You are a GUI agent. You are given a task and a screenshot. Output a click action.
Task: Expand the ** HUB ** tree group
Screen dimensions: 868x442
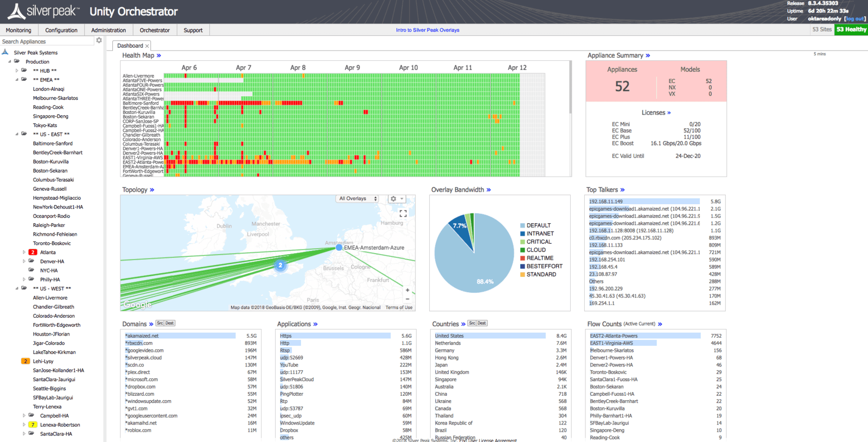coord(17,71)
